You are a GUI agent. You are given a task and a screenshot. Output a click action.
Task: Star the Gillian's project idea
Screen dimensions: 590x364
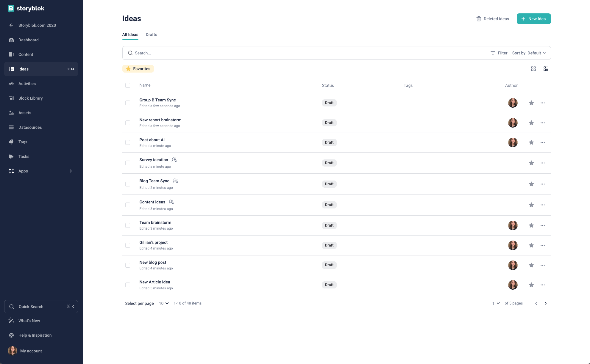coord(531,245)
